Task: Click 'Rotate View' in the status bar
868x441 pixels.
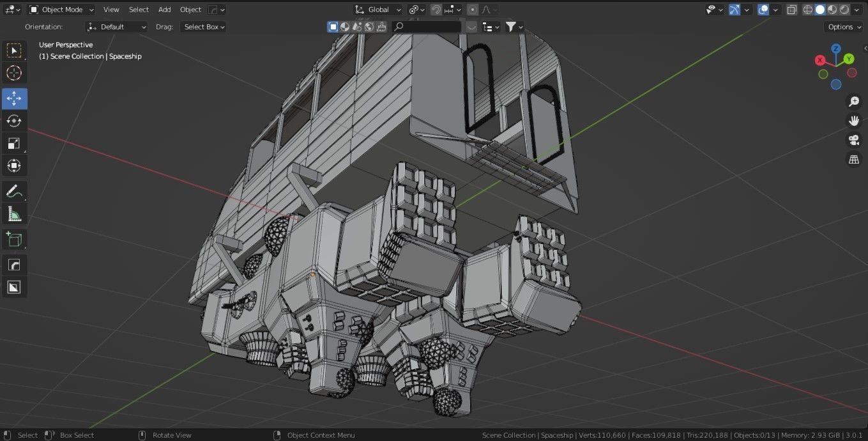Action: pyautogui.click(x=172, y=435)
